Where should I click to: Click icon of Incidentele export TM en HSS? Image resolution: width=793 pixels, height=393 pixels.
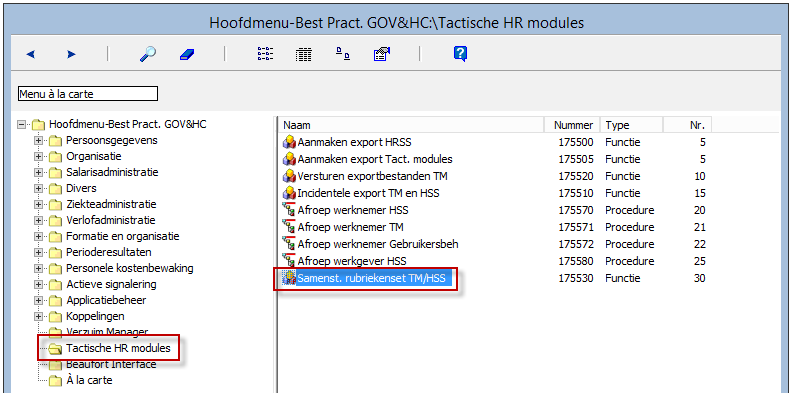[x=289, y=193]
